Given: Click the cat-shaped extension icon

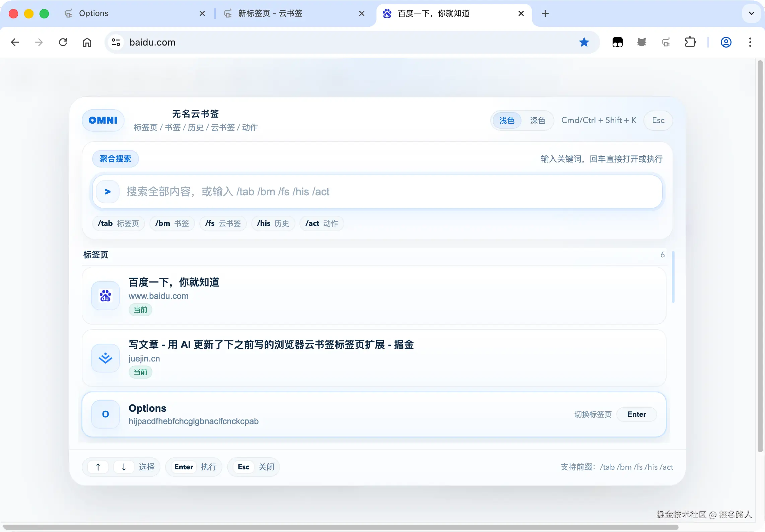Looking at the screenshot, I should pos(641,42).
